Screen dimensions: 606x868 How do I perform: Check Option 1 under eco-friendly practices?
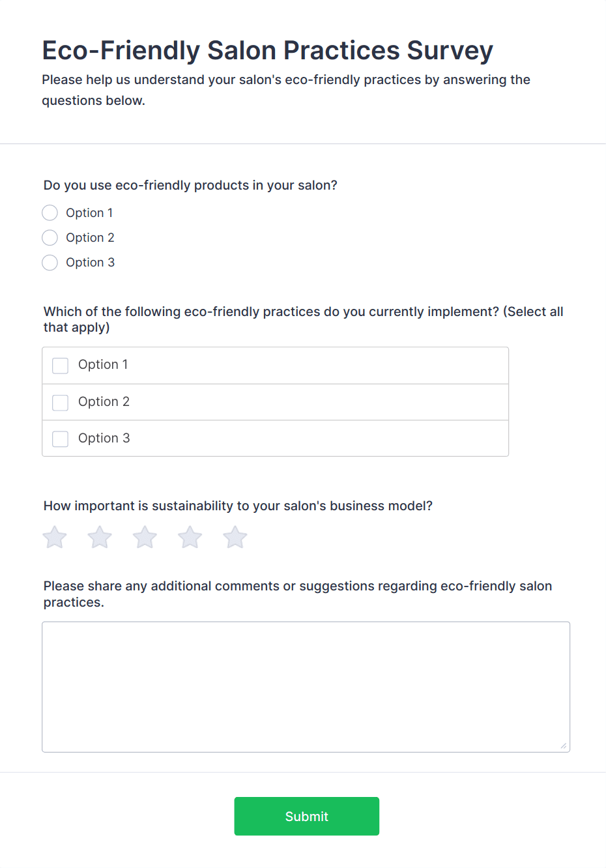(x=60, y=366)
